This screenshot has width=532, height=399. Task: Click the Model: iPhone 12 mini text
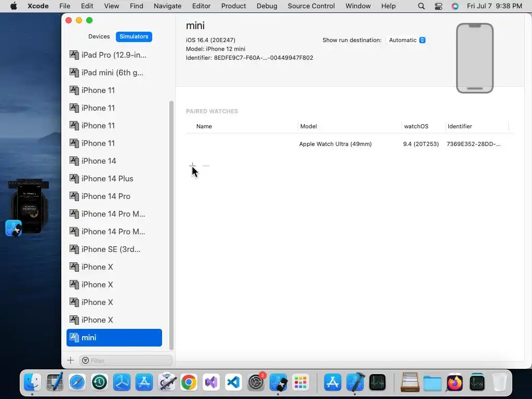[x=216, y=49]
